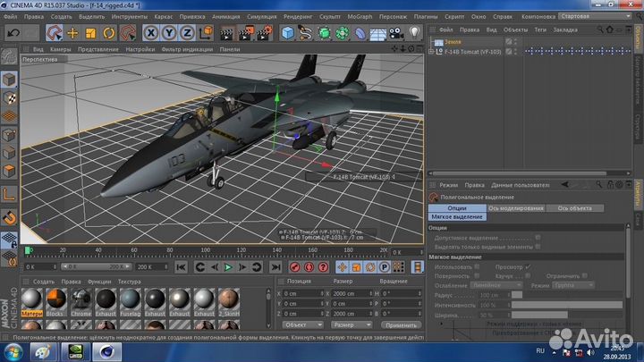Activate the Rotate tool circular arrow icon
Screen dimensions: 644x362
[x=109, y=33]
